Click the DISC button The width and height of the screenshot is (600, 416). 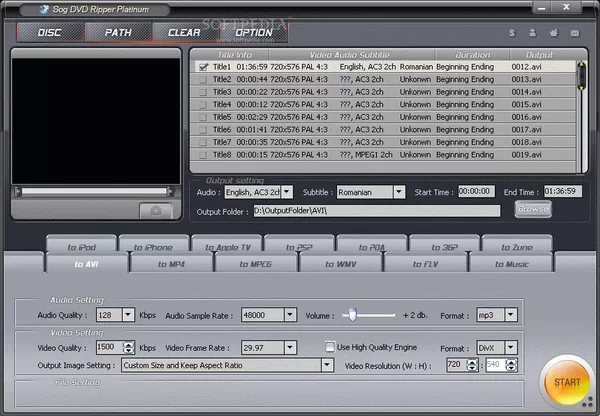coord(50,33)
